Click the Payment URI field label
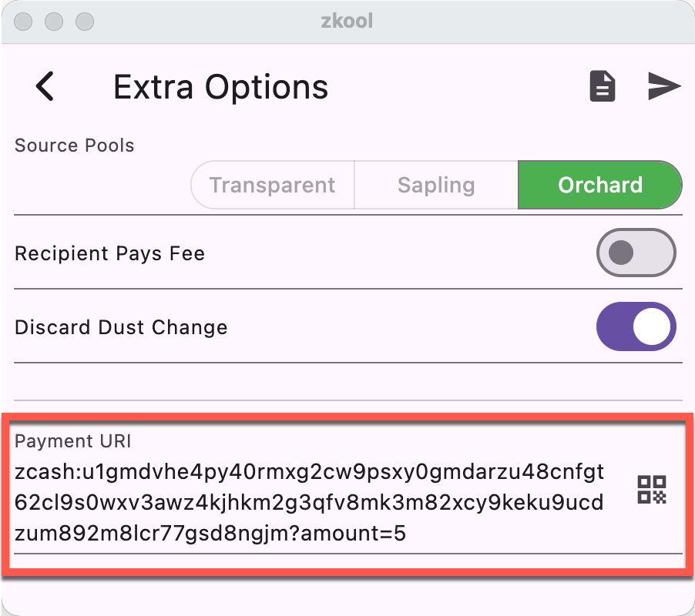Viewport: 695px width, 616px height. (73, 441)
